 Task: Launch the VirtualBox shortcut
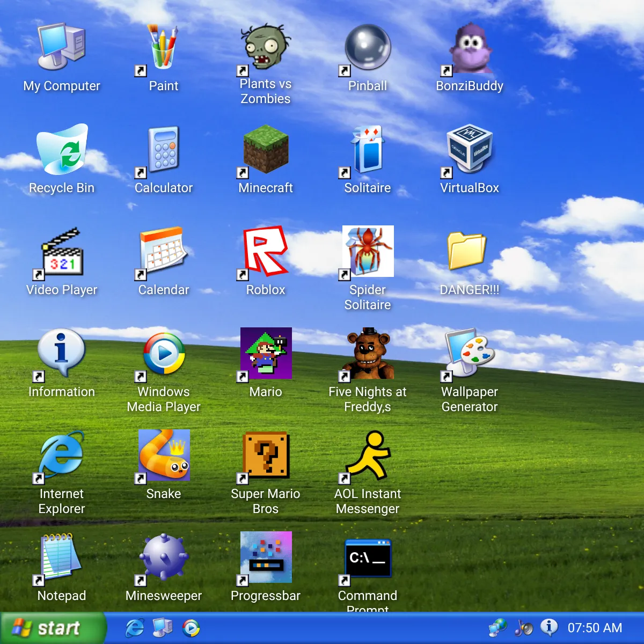[470, 150]
